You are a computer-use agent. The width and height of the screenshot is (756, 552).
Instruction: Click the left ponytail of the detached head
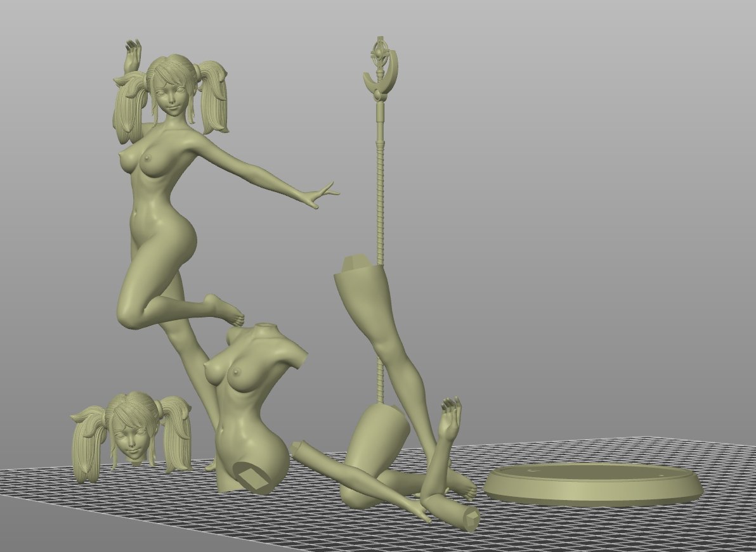tap(89, 444)
